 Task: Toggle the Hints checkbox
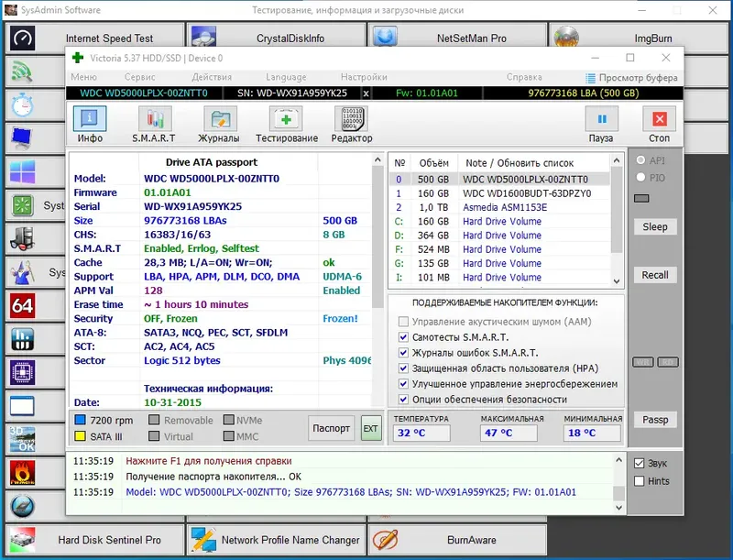pos(639,481)
